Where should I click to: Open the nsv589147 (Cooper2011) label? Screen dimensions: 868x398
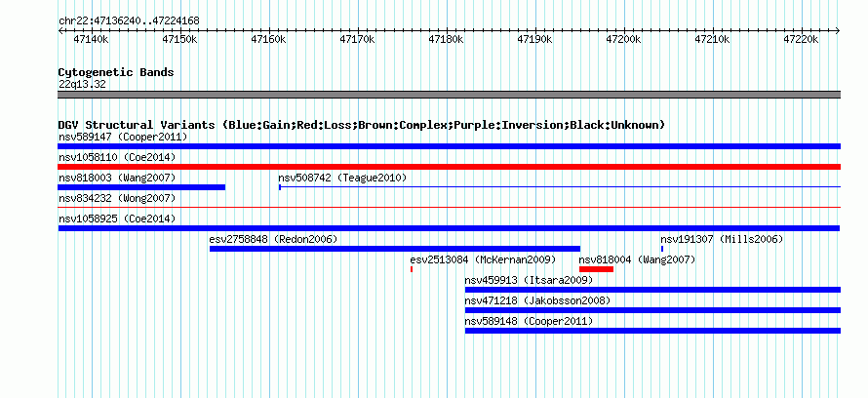click(x=123, y=137)
